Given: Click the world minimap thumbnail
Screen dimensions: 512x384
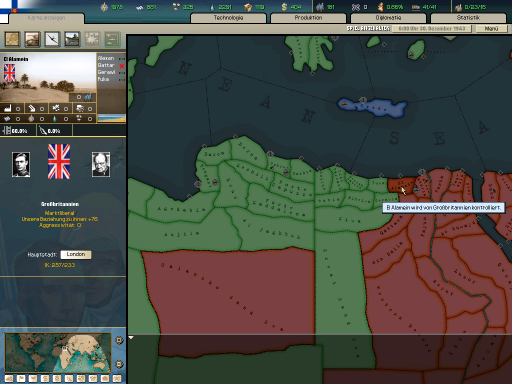Looking at the screenshot, I should 58,352.
